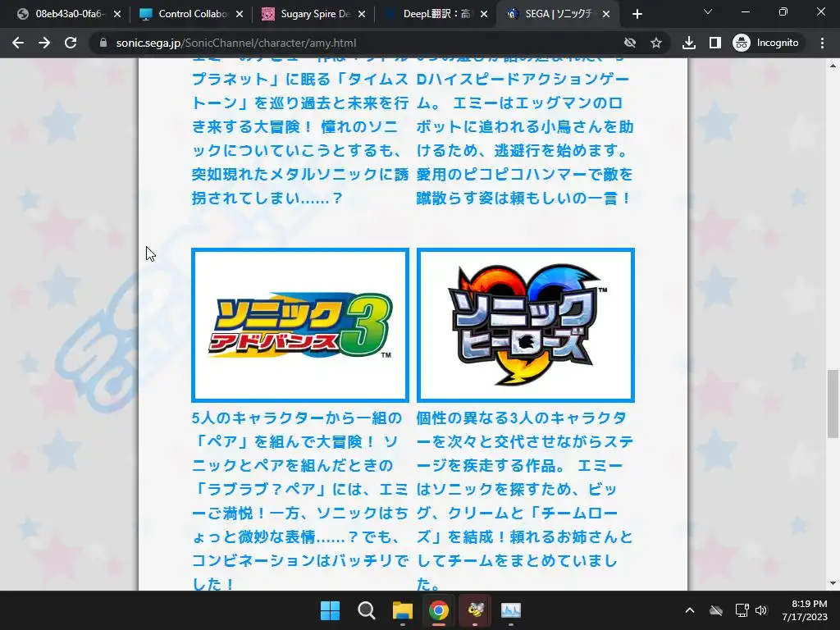Select the SEGA ソニックチャンネル tab
Viewport: 840px width, 630px height.
[x=558, y=14]
